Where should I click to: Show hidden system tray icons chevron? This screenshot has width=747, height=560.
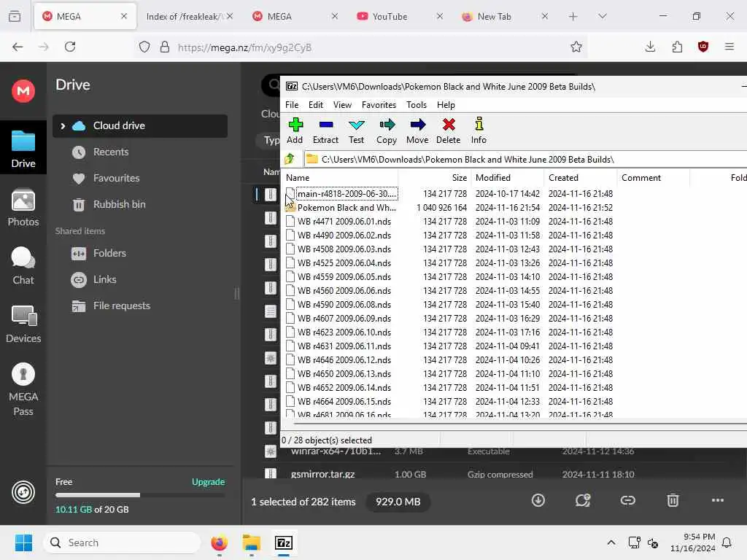coord(611,542)
